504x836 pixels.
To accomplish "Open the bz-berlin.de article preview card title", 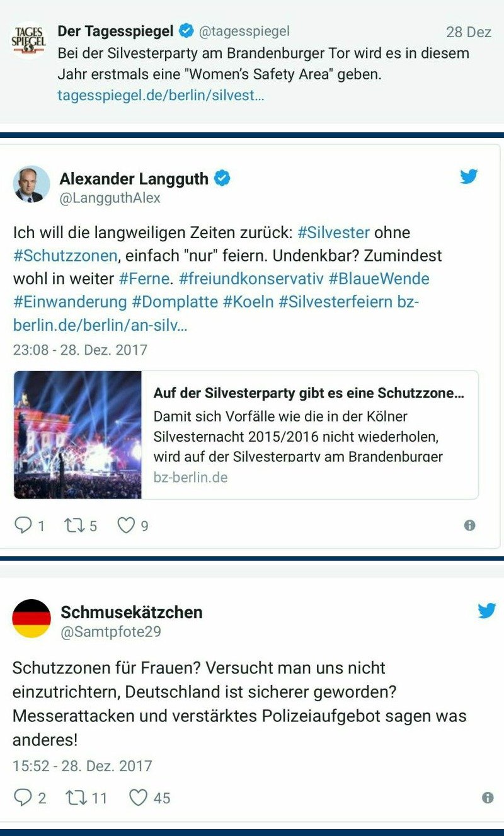I will tap(309, 393).
